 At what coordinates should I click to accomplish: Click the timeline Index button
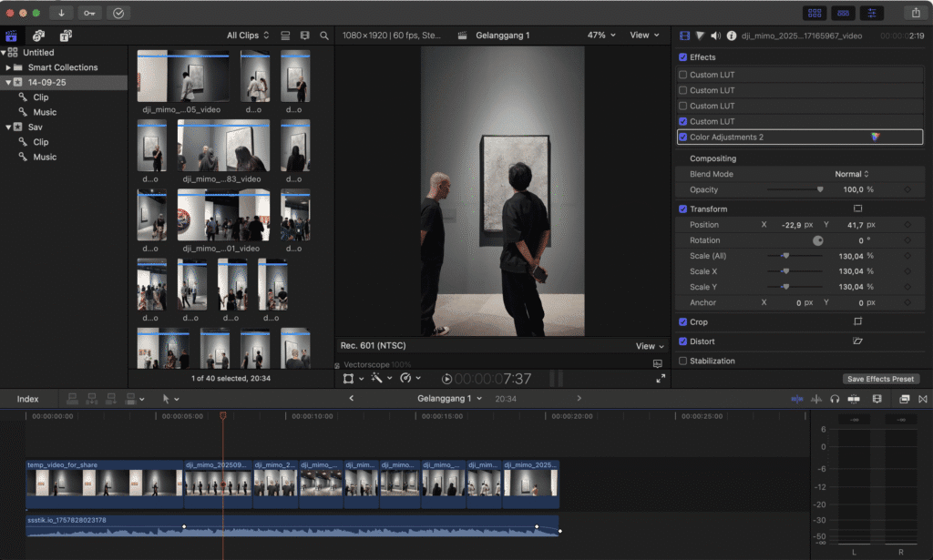coord(28,399)
